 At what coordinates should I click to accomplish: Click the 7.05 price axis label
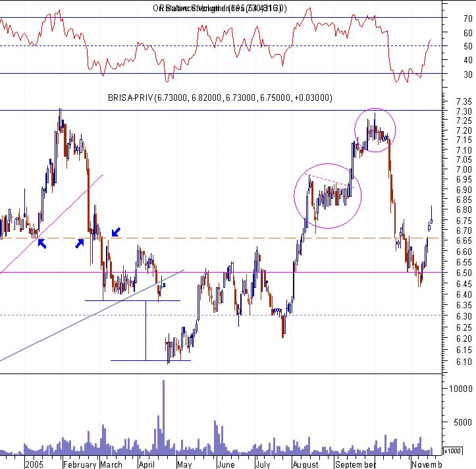tap(464, 159)
